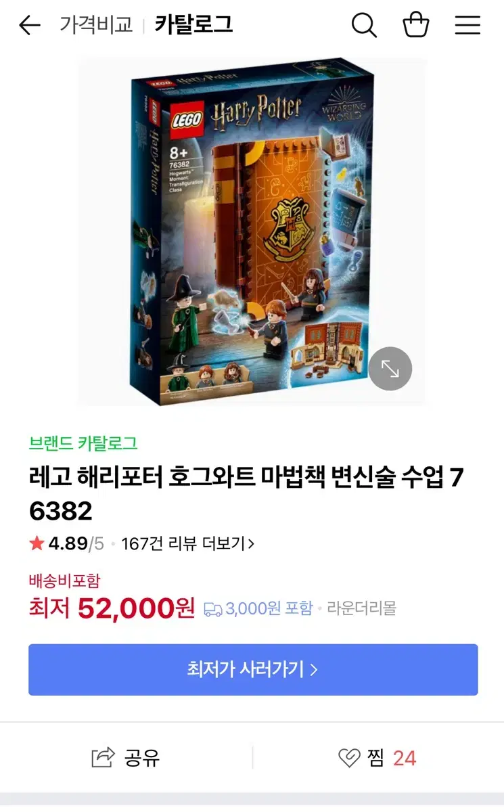
Task: Tap the share arrow icon
Action: pyautogui.click(x=103, y=757)
